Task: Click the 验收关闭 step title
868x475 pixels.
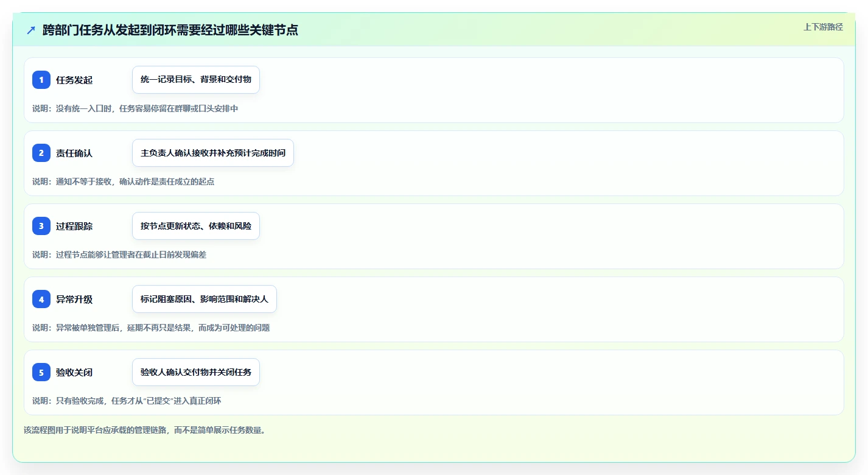Action: (x=74, y=372)
